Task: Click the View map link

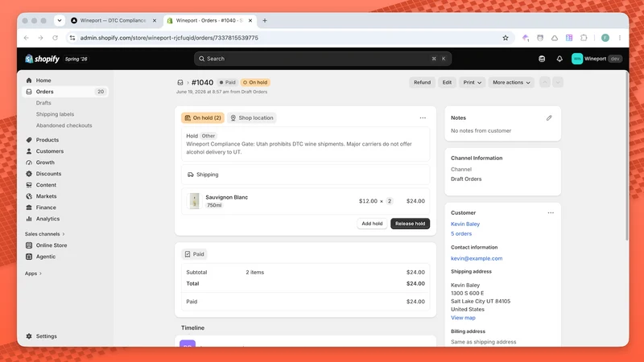Action: [x=463, y=318]
